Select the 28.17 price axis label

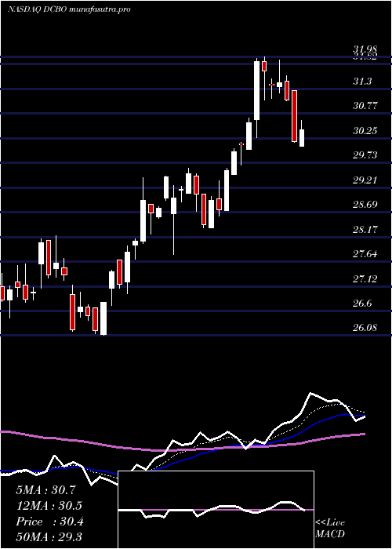pyautogui.click(x=365, y=229)
